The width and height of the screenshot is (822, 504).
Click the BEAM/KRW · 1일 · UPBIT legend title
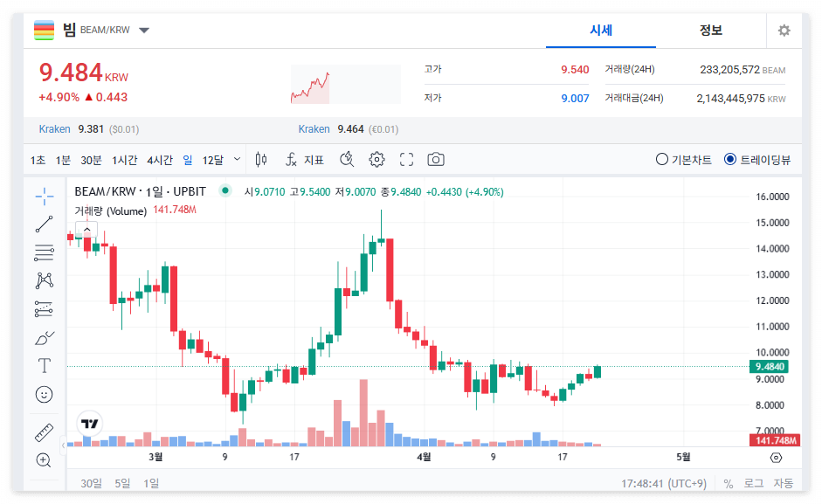140,191
